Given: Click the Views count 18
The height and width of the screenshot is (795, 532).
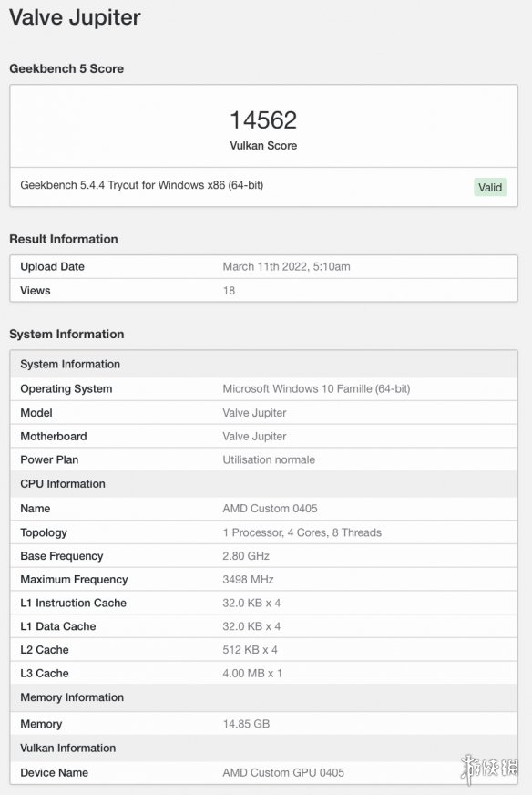Looking at the screenshot, I should [229, 291].
